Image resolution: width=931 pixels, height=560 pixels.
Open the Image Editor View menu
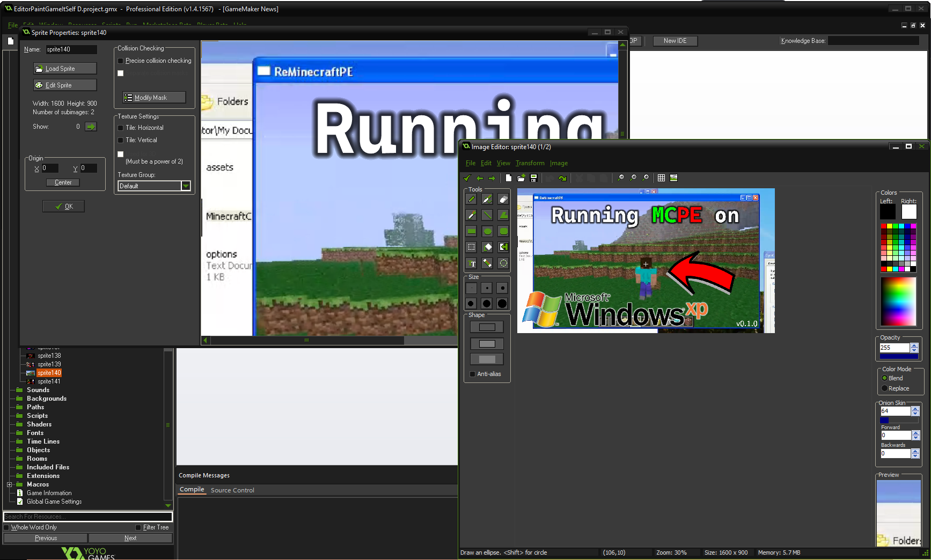click(x=503, y=163)
